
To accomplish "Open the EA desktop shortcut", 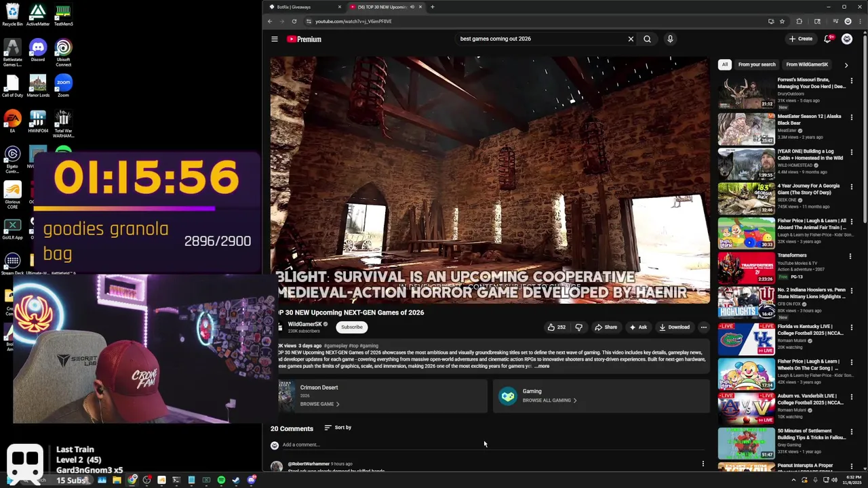I will 12,122.
